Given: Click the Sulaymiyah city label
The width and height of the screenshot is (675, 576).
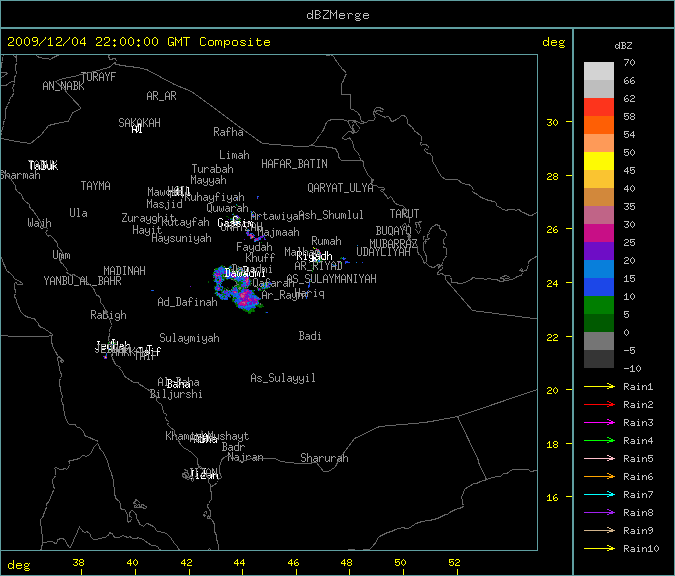Looking at the screenshot, I should coord(189,338).
